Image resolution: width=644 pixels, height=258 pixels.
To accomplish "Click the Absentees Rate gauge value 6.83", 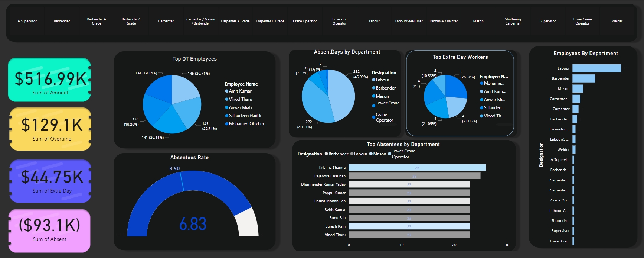I will click(x=193, y=224).
